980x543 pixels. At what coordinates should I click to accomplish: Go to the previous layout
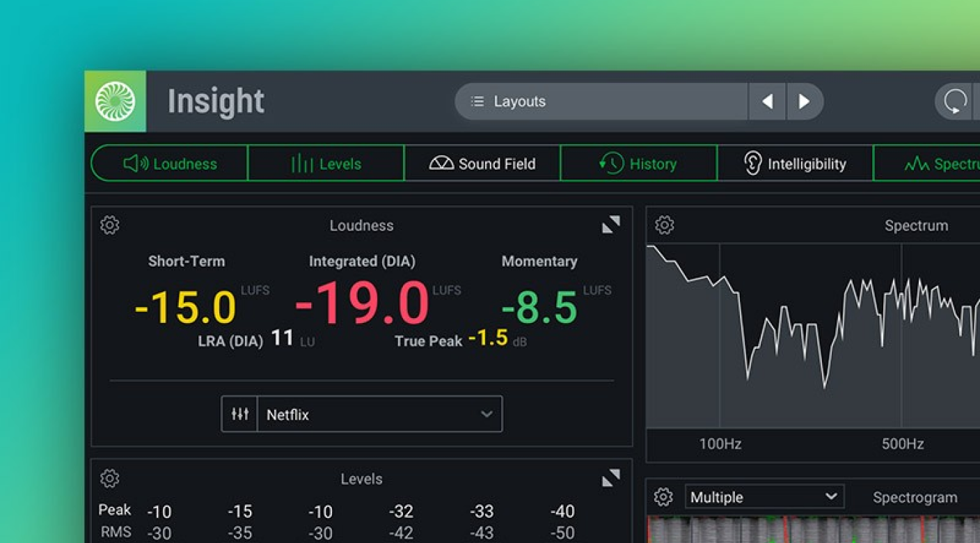point(768,102)
